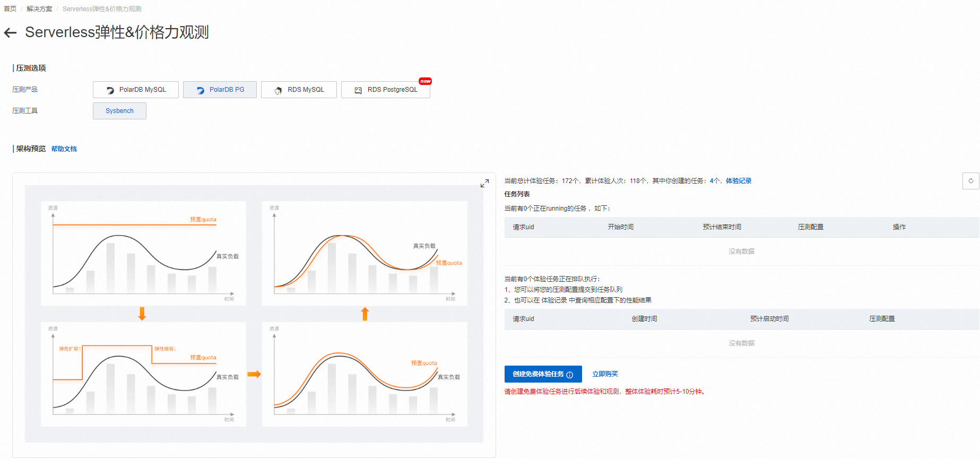This screenshot has height=459, width=980.
Task: Click 压测配置 header in the running tasks table
Action: (x=811, y=227)
